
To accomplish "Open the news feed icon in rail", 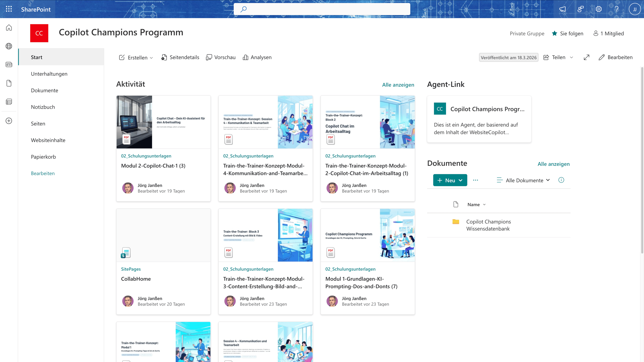I will point(9,65).
